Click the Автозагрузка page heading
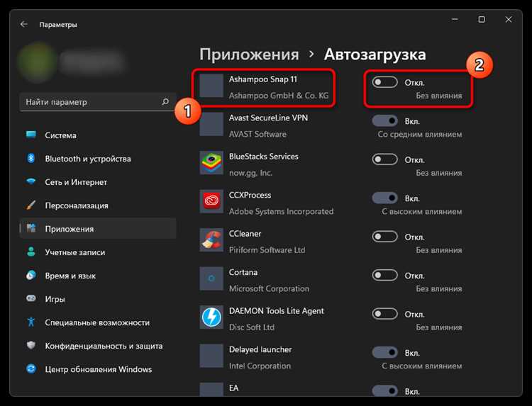Image resolution: width=532 pixels, height=406 pixels. (x=375, y=55)
